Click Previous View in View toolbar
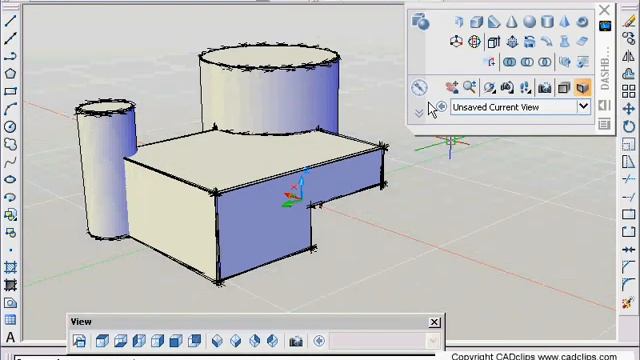The image size is (640, 360). pyautogui.click(x=319, y=341)
